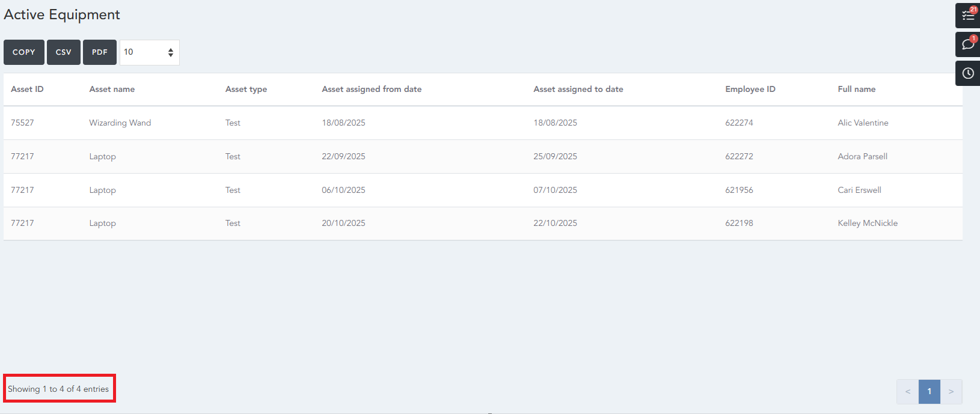Open the chat messages icon
Image resolution: width=980 pixels, height=414 pixels.
(967, 44)
